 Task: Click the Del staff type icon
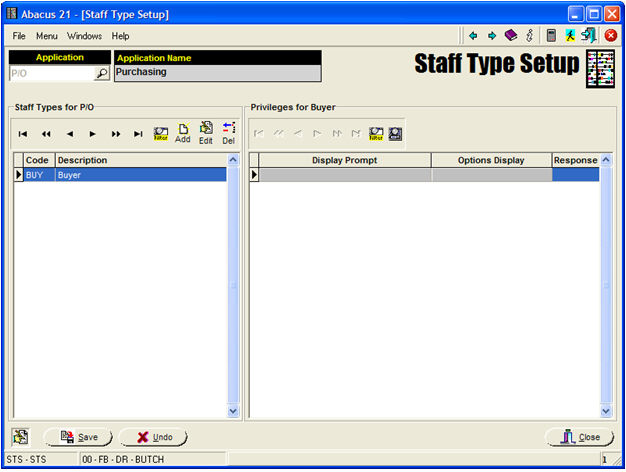click(x=229, y=133)
